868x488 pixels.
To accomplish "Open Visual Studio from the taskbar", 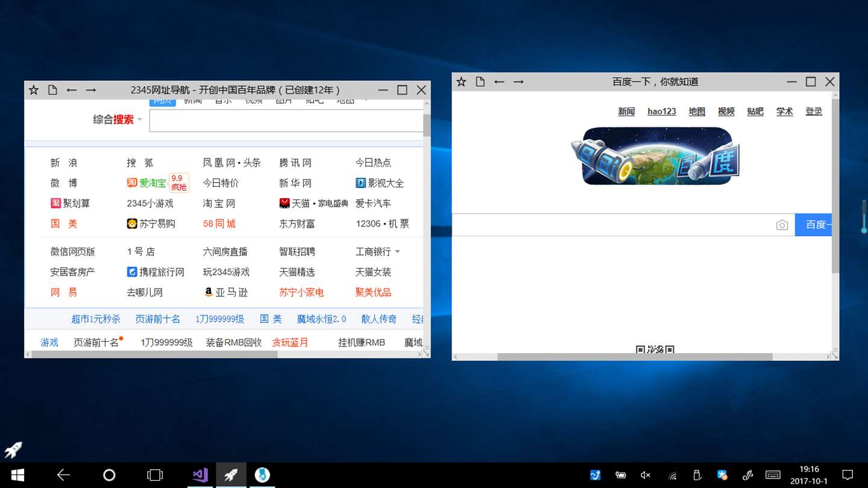I will pos(200,475).
